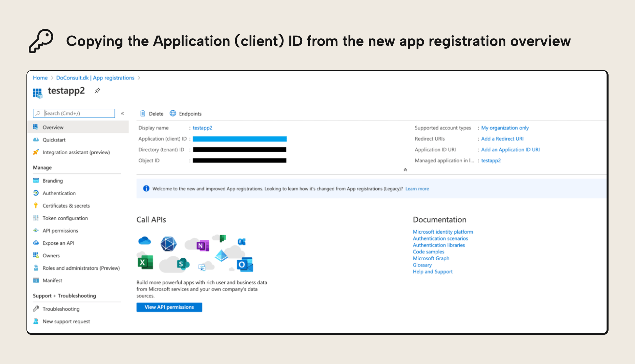Click My organization only link
The width and height of the screenshot is (635, 364).
click(x=505, y=128)
